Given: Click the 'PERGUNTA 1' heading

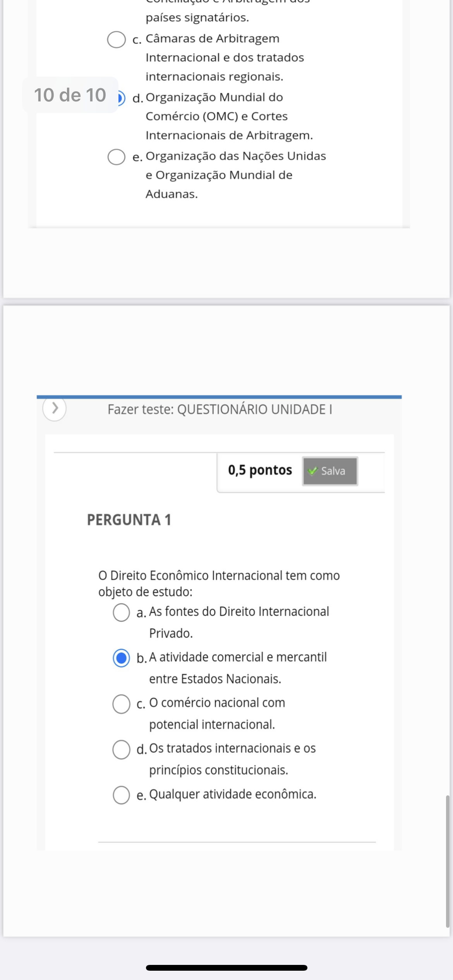Looking at the screenshot, I should coord(129,520).
